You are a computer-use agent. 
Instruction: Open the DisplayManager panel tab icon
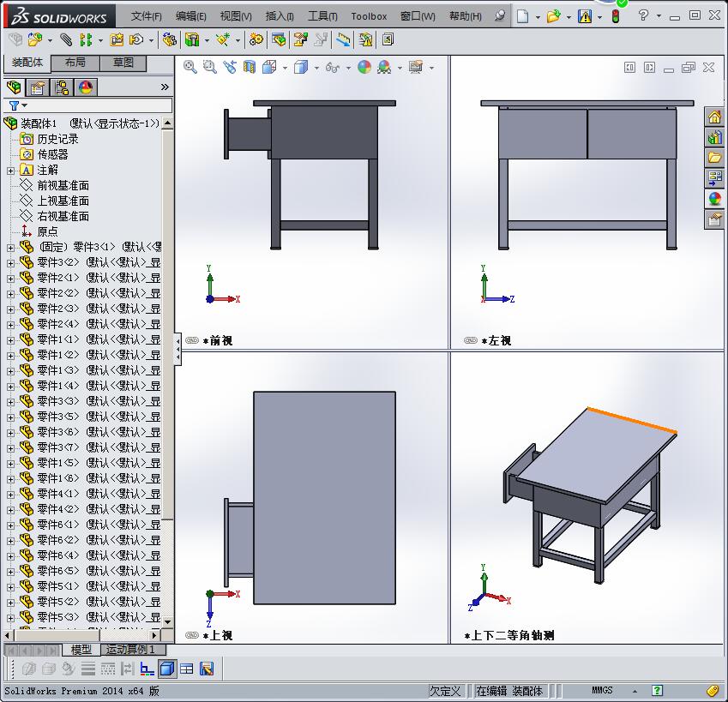pos(86,87)
